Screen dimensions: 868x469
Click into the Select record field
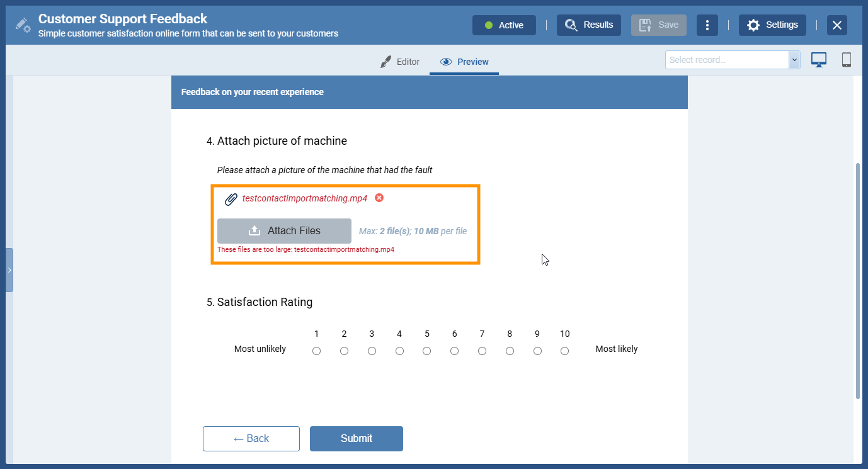(727, 60)
